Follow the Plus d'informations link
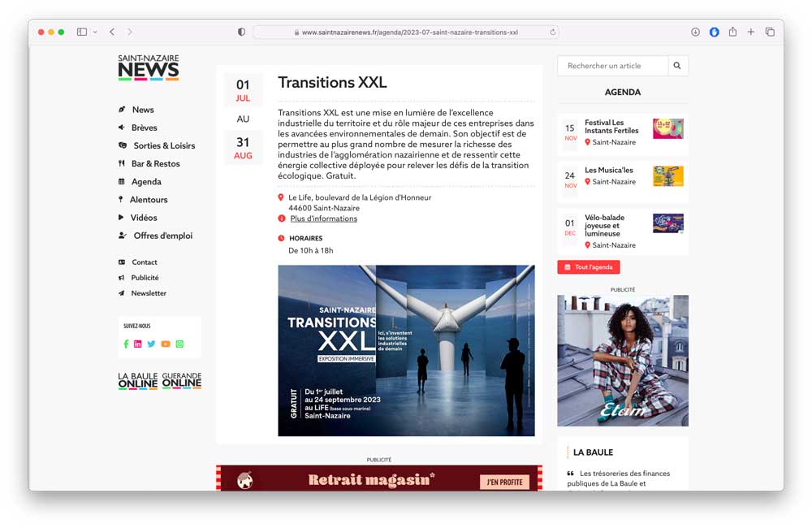This screenshot has height=528, width=812. point(323,219)
